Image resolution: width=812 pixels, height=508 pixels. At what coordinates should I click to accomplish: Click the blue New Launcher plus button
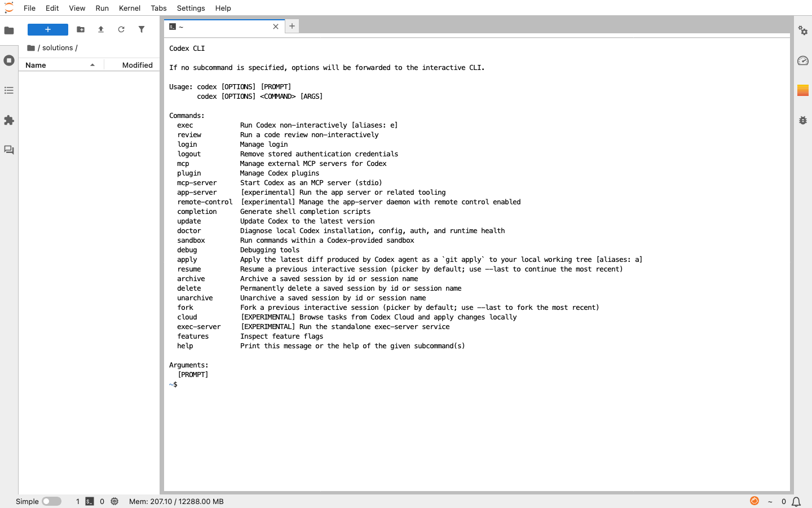pyautogui.click(x=48, y=29)
